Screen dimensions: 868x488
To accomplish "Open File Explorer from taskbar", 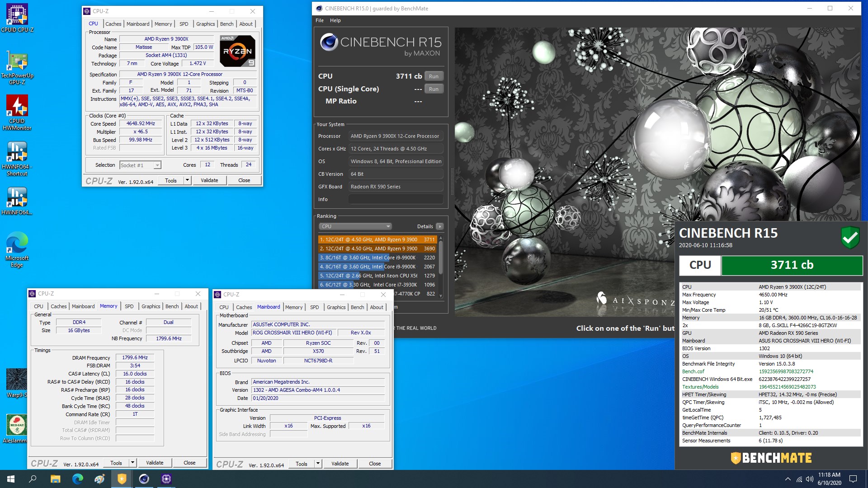I will point(55,479).
